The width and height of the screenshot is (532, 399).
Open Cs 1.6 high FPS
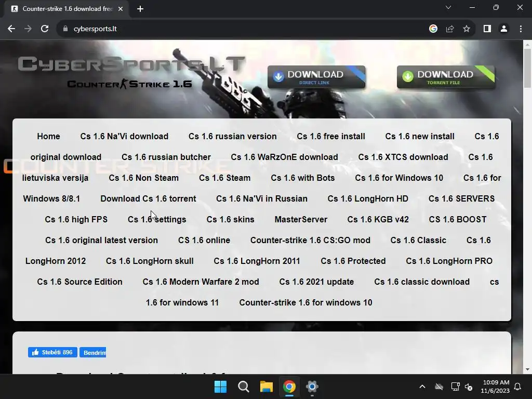76,220
